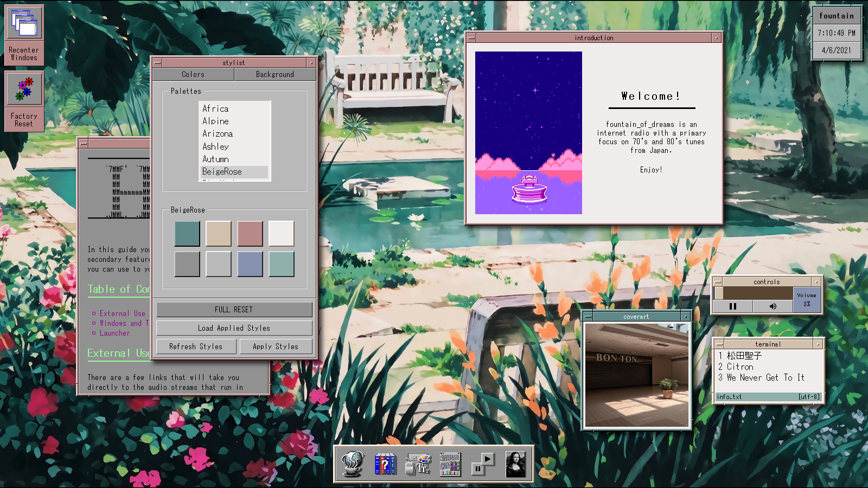The width and height of the screenshot is (868, 488).
Task: Open the coverart window menu button
Action: pos(588,317)
